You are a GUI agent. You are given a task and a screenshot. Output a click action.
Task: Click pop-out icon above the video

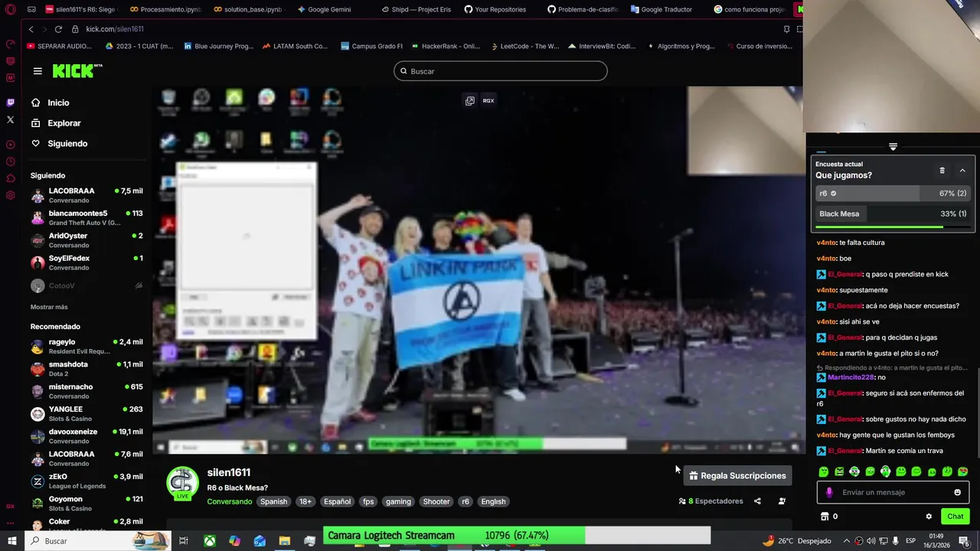pyautogui.click(x=470, y=101)
